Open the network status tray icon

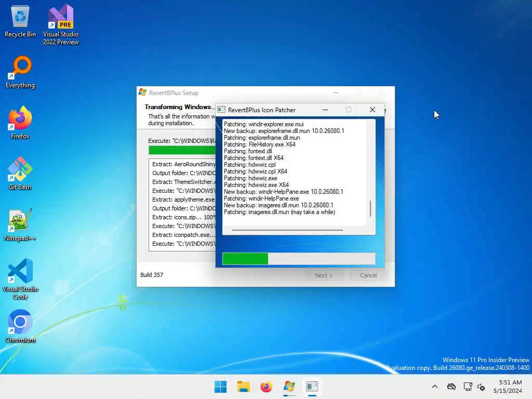pos(468,387)
